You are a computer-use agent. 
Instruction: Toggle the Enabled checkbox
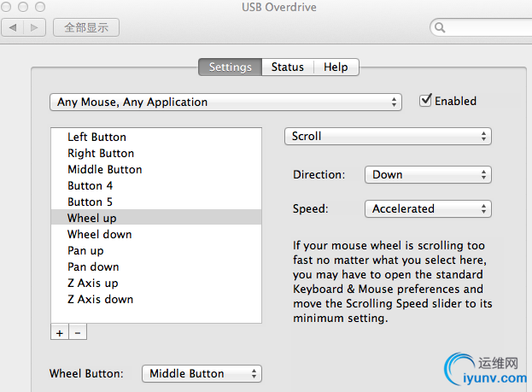pyautogui.click(x=425, y=101)
